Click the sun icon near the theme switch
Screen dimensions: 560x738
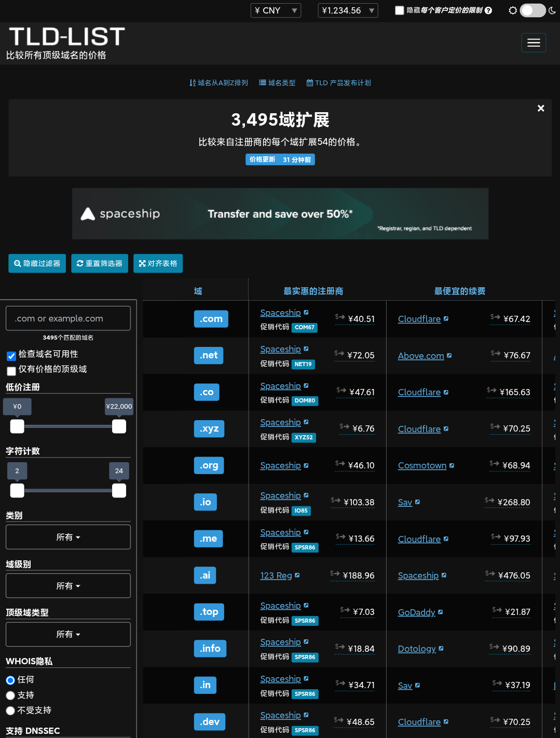pos(513,10)
